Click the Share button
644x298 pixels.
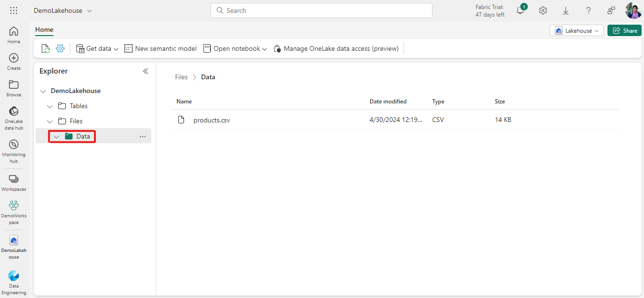(625, 30)
